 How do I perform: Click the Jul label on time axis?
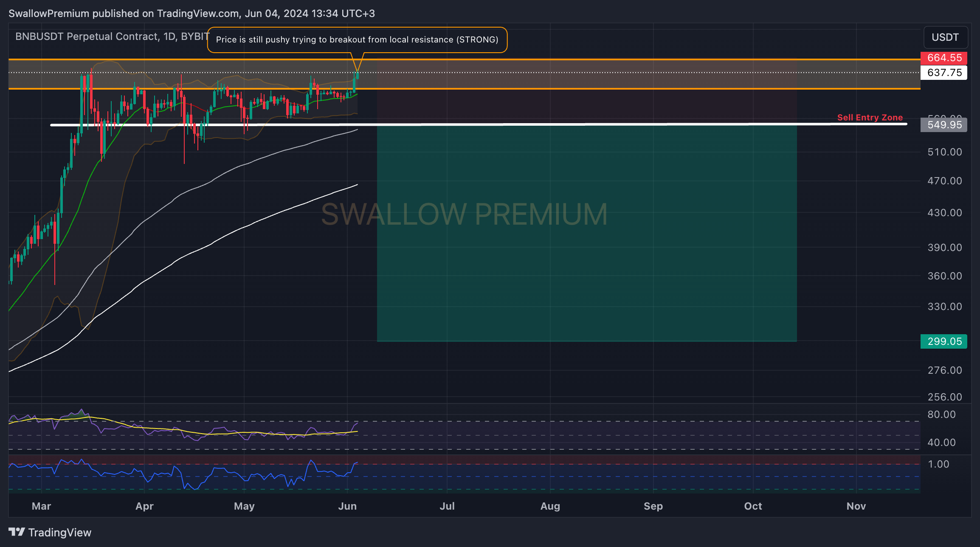click(447, 506)
